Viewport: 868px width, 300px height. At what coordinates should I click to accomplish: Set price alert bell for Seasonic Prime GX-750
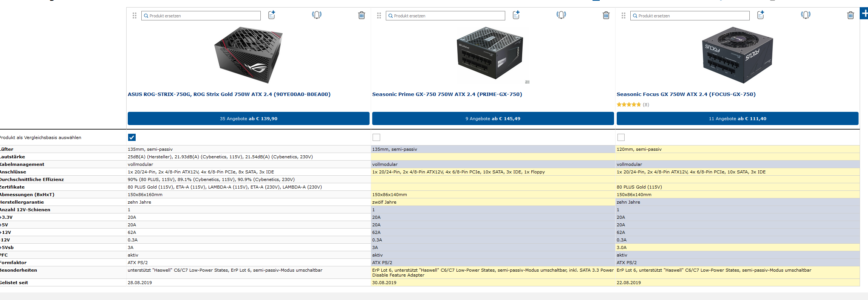(561, 15)
